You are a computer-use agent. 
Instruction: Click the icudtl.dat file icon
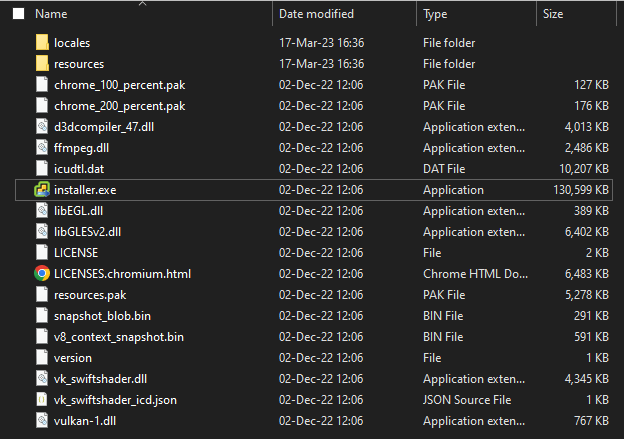(42, 169)
